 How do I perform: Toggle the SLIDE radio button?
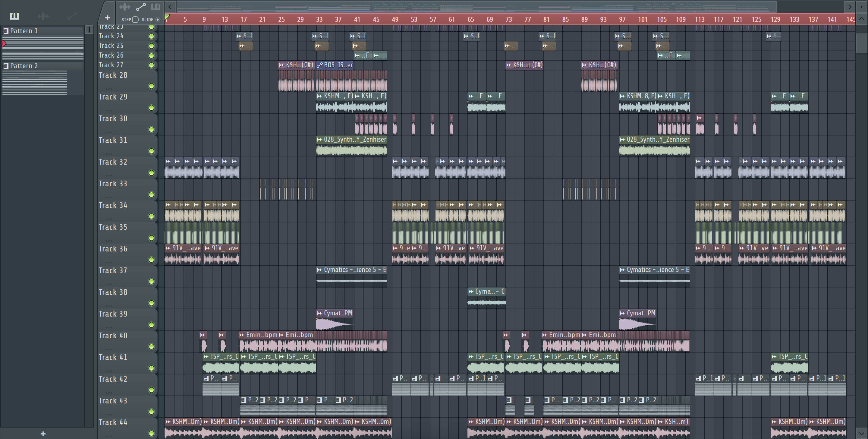point(157,20)
